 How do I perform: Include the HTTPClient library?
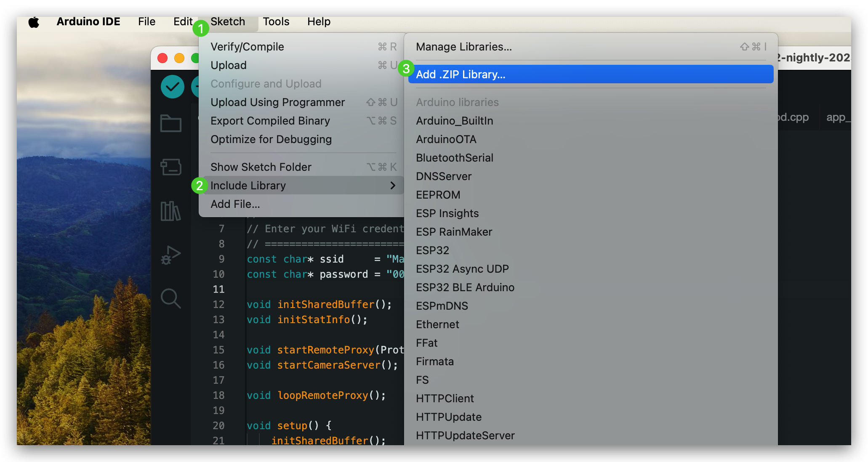[591, 398]
